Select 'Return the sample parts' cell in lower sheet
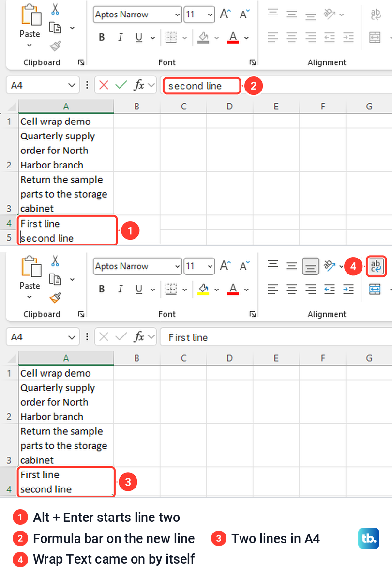Image resolution: width=392 pixels, height=579 pixels. point(66,445)
